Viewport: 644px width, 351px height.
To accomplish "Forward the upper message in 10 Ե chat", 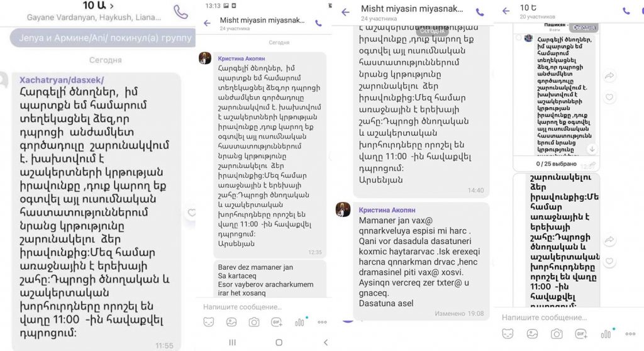I will tap(609, 75).
